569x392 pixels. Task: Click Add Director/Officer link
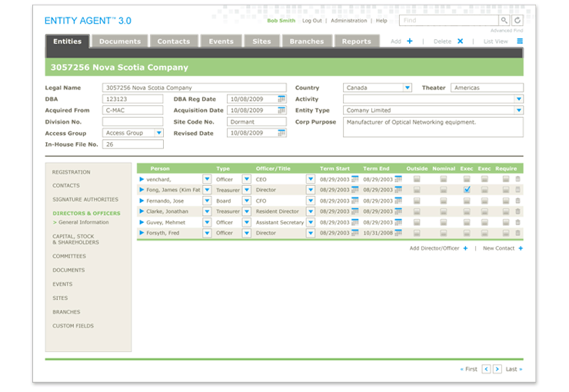(x=435, y=248)
